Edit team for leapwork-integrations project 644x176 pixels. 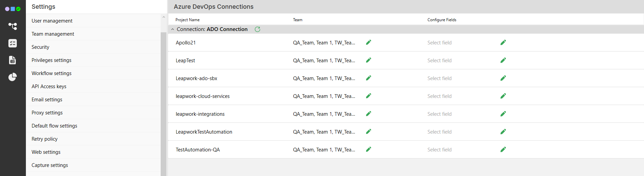pyautogui.click(x=368, y=114)
